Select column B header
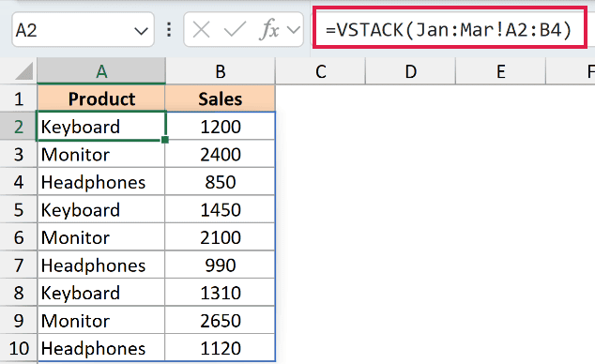Screen dimensions: 595x364 pos(221,71)
